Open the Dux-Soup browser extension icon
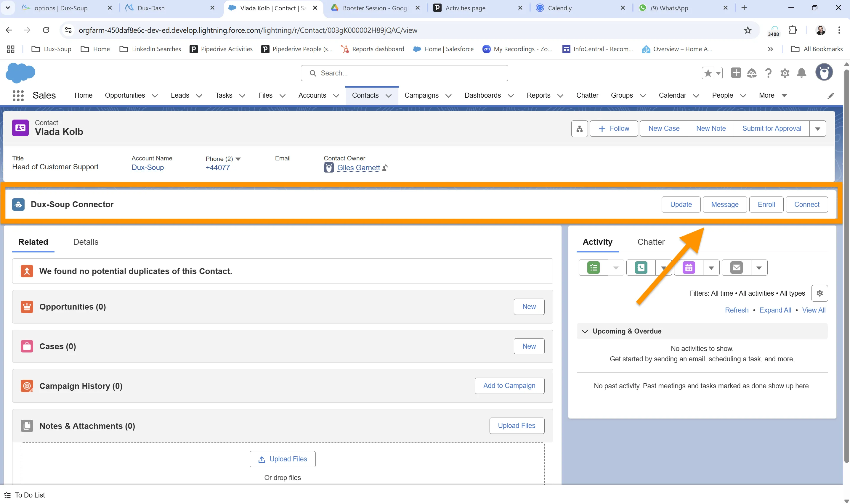The height and width of the screenshot is (504, 850). 774,30
